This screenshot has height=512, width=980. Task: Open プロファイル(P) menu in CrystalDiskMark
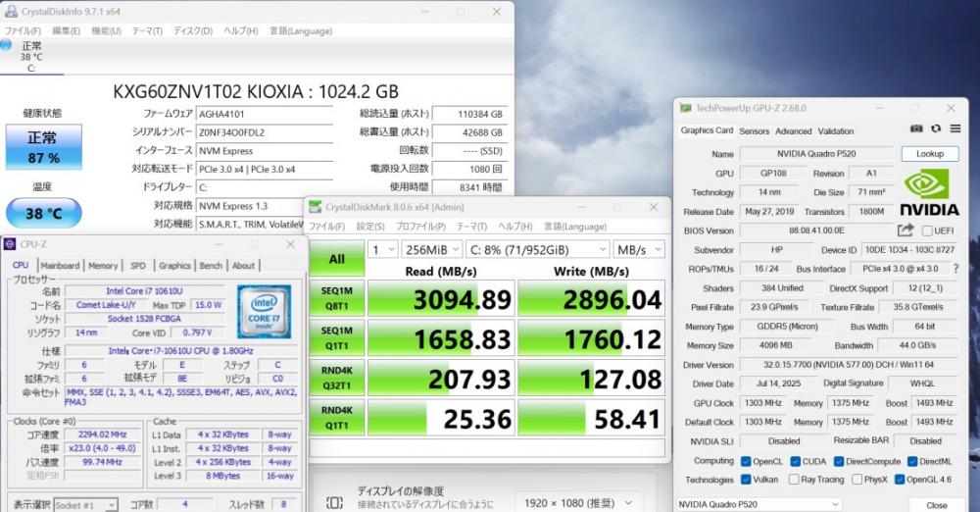(420, 226)
